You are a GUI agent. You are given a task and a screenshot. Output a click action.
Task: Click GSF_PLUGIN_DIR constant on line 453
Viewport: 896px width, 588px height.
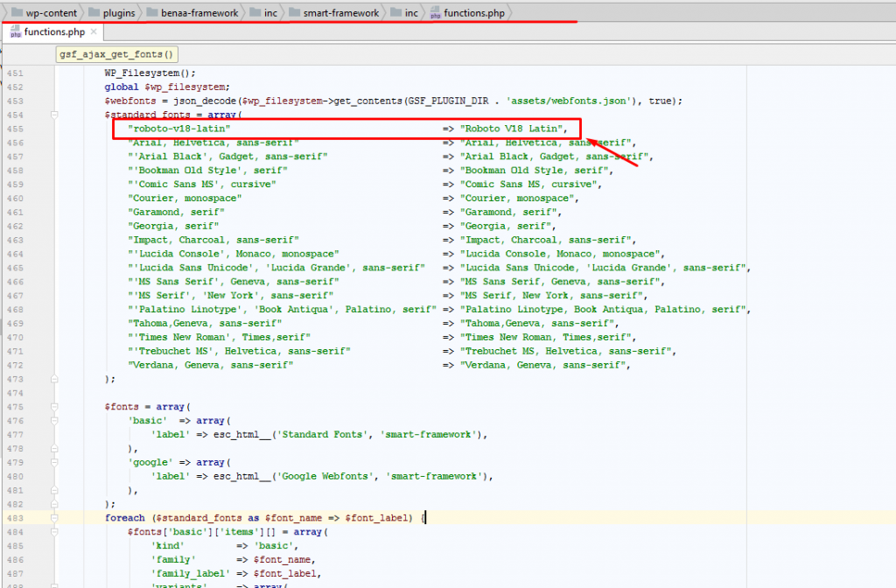click(448, 101)
